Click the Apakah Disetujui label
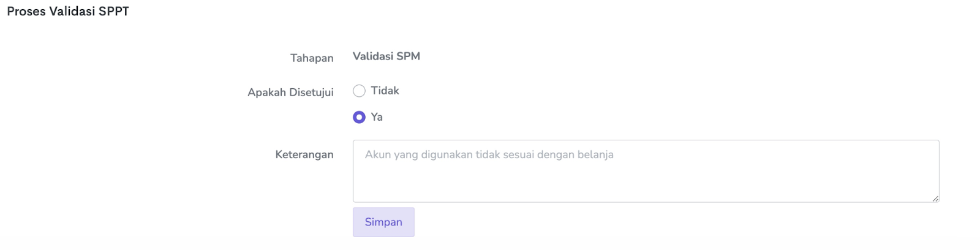This screenshot has width=980, height=250. [290, 93]
